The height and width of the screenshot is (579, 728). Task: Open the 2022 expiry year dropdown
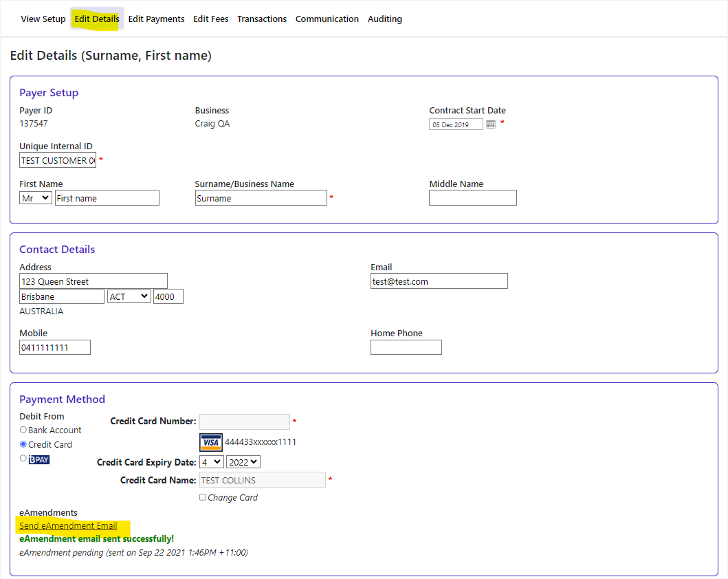243,462
